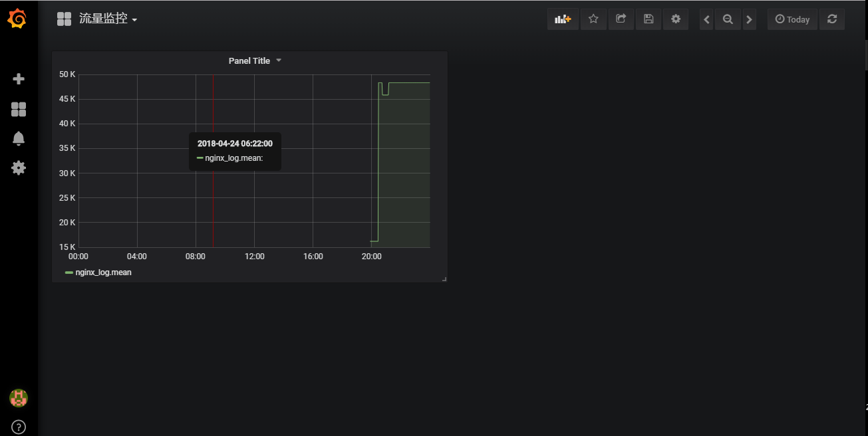Shift the time range forward with the right arrow

tap(750, 19)
